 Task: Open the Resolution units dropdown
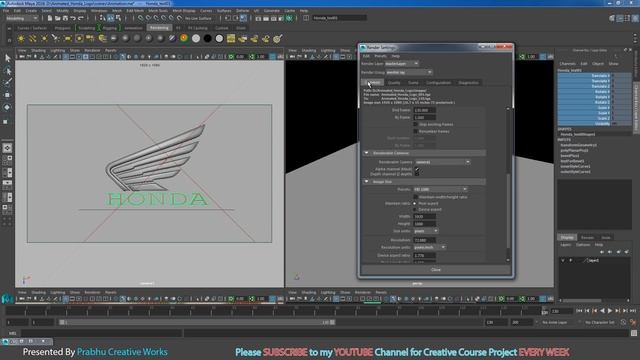coord(429,247)
